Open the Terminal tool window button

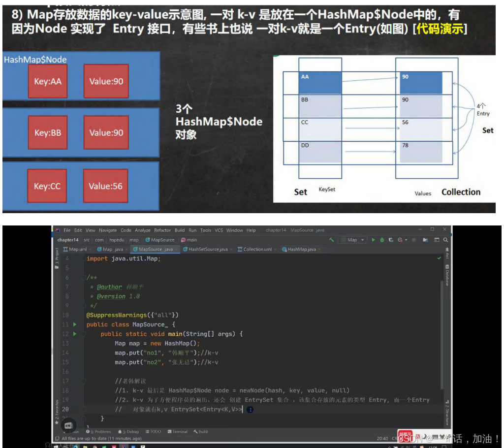coord(177,432)
